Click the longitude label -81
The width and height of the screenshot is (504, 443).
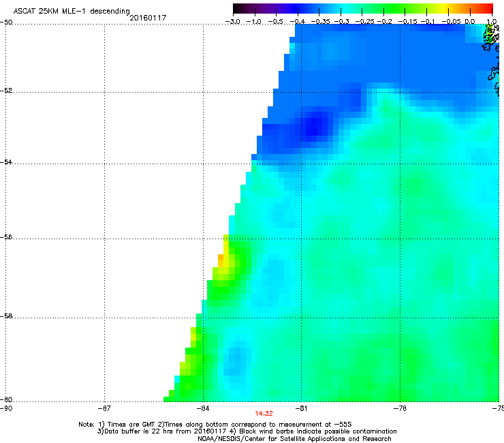click(x=301, y=408)
